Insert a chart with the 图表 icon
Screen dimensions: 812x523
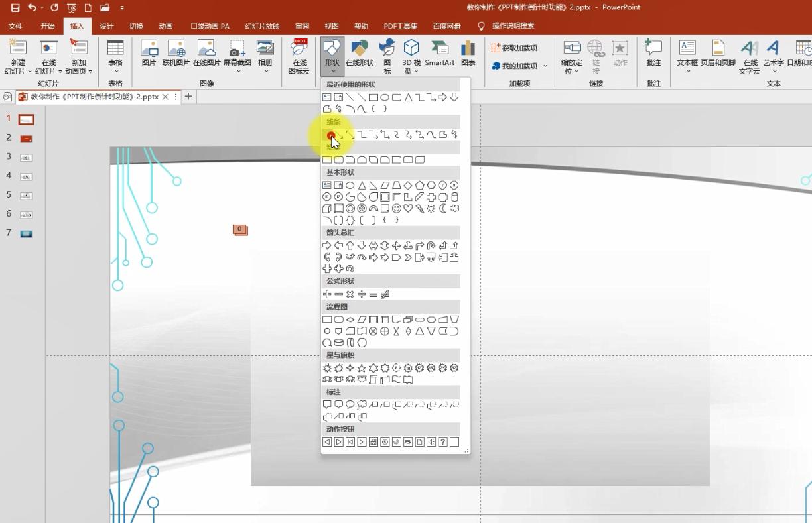(468, 52)
